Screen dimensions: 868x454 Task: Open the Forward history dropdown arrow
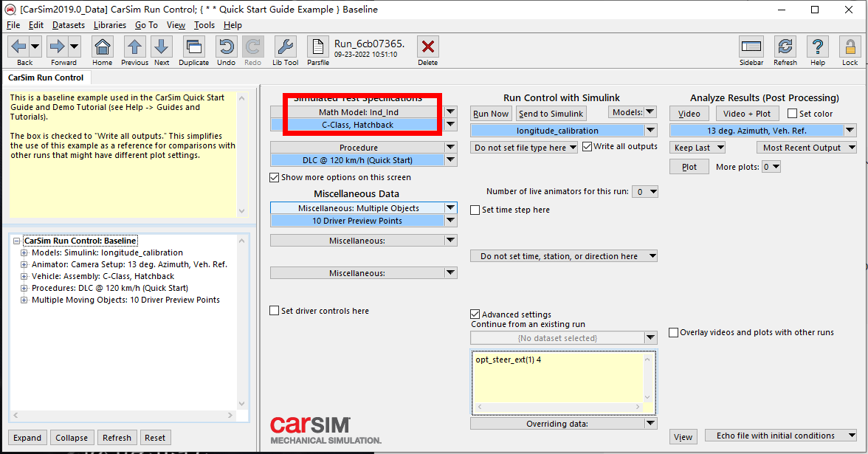point(74,47)
